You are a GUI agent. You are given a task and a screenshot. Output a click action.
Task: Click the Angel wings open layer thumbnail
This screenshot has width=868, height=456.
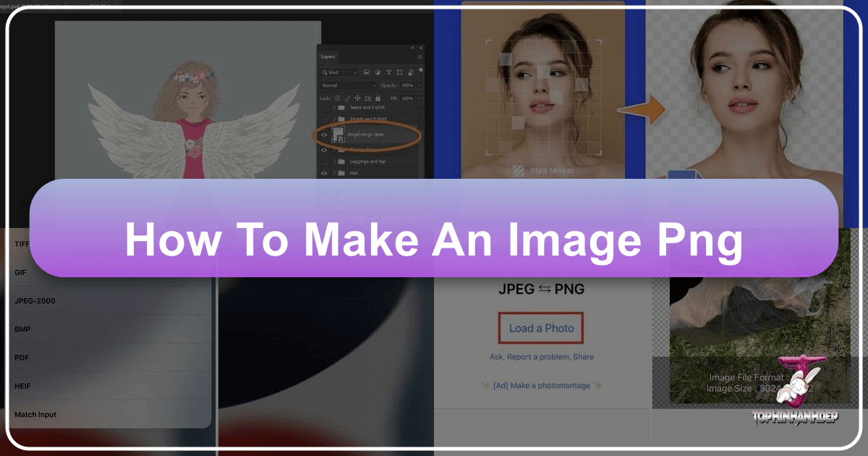(x=338, y=135)
